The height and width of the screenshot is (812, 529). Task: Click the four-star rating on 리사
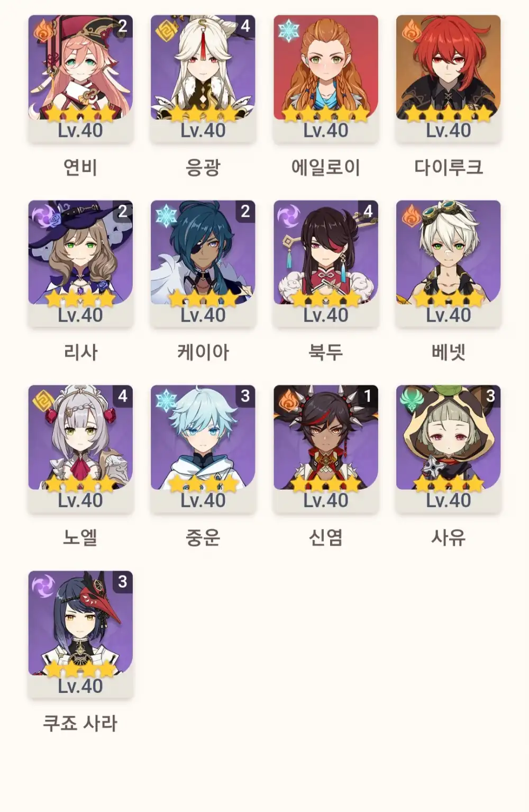(x=80, y=299)
